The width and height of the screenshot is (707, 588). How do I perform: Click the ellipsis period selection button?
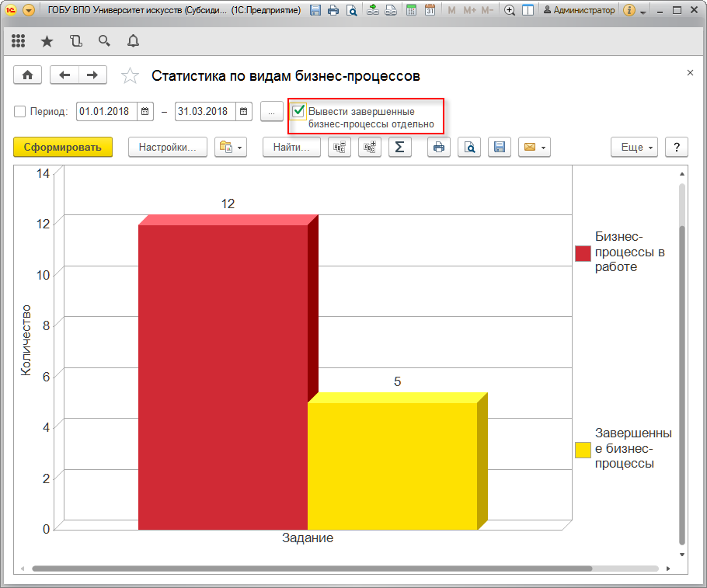click(271, 111)
